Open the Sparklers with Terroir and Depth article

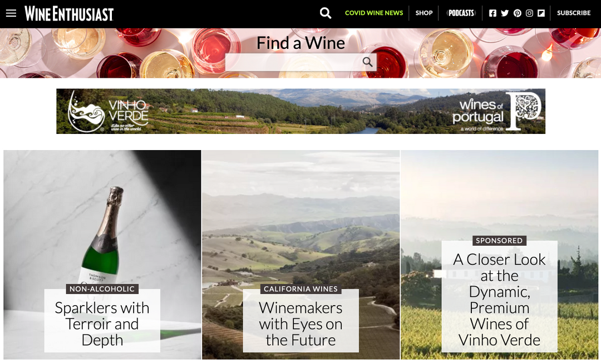click(x=102, y=324)
